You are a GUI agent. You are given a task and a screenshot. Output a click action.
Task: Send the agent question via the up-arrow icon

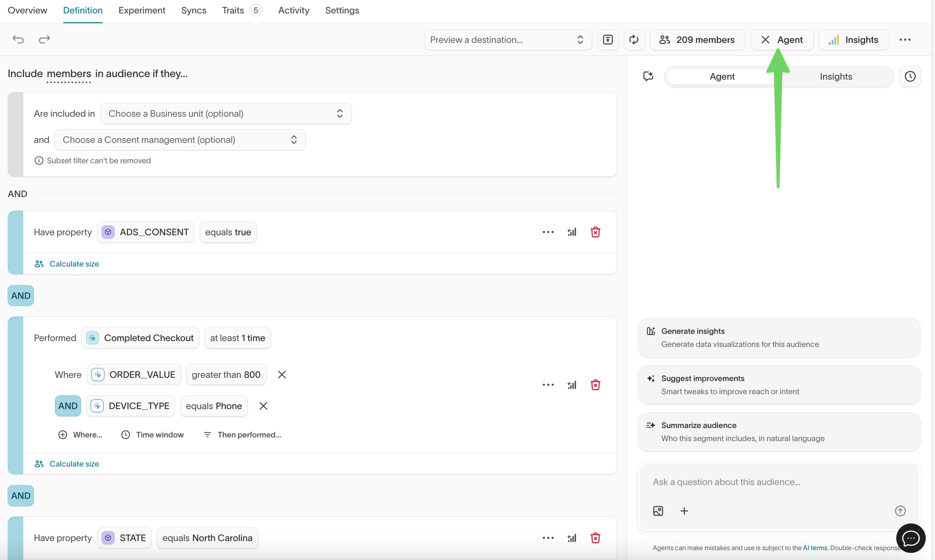[901, 511]
